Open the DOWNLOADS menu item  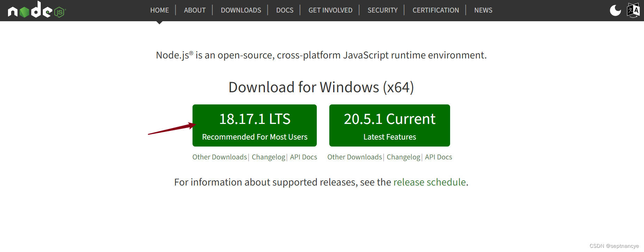241,10
